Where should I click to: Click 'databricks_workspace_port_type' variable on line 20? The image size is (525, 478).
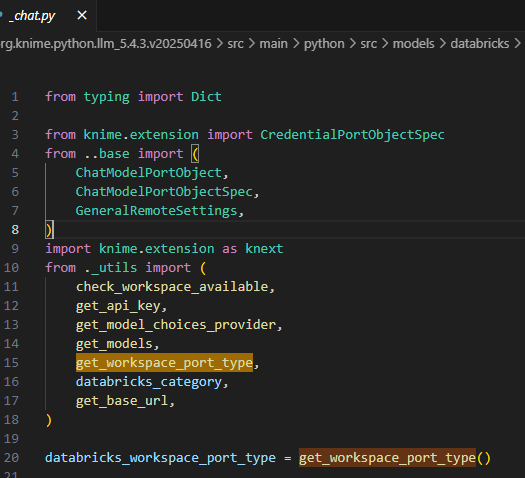pos(160,458)
